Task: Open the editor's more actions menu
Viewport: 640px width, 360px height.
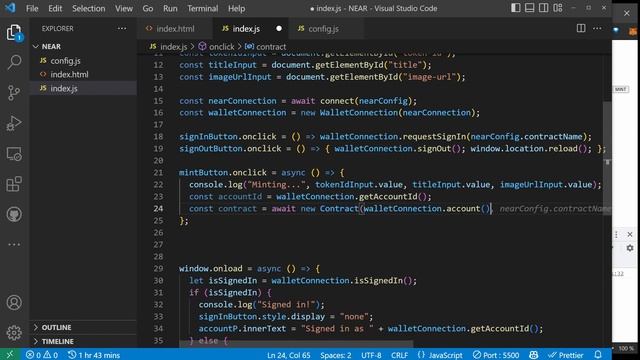Action: tap(597, 29)
